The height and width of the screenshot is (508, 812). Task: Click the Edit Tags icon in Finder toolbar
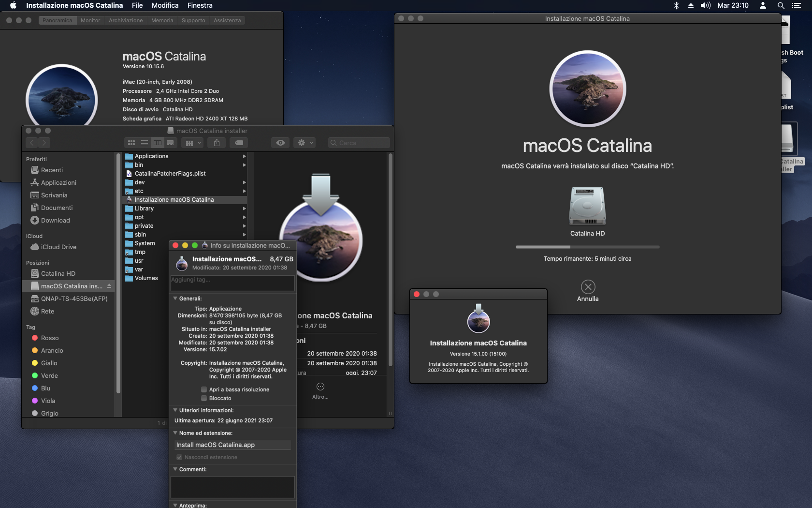239,143
